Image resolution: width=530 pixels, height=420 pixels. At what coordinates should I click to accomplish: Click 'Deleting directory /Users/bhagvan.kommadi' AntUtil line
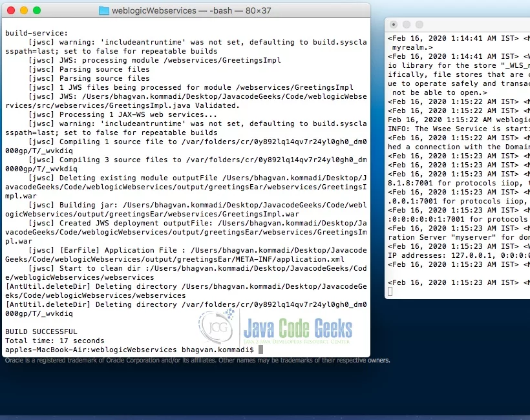[186, 286]
